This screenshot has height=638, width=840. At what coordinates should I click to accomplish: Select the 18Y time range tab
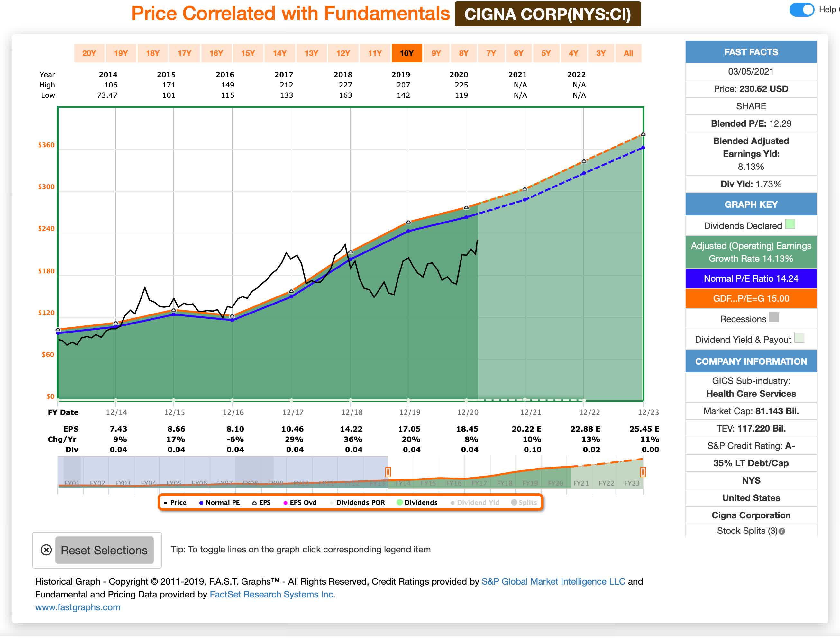(x=153, y=53)
